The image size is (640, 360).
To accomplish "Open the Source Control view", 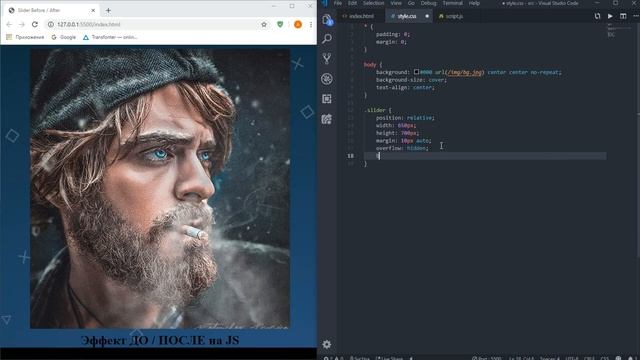I will tap(327, 59).
